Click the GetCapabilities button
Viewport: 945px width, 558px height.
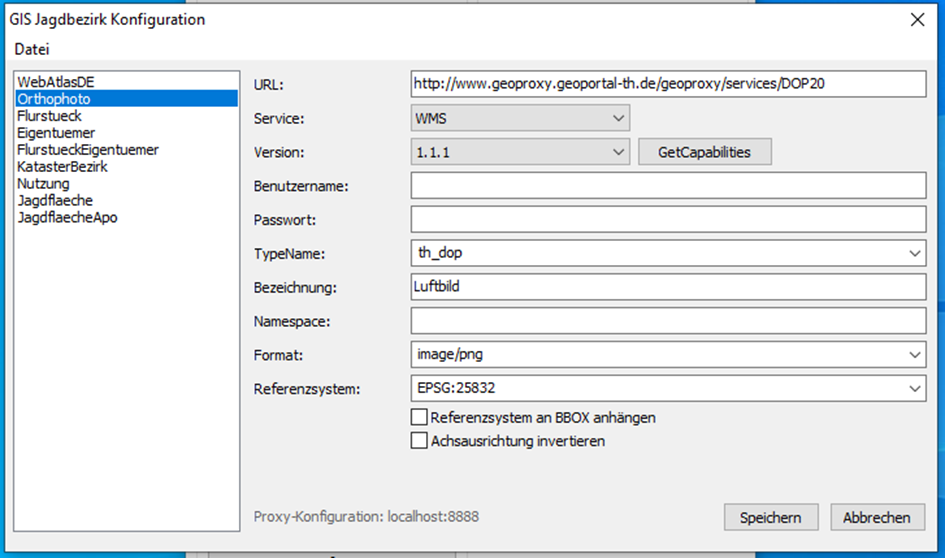click(x=705, y=152)
